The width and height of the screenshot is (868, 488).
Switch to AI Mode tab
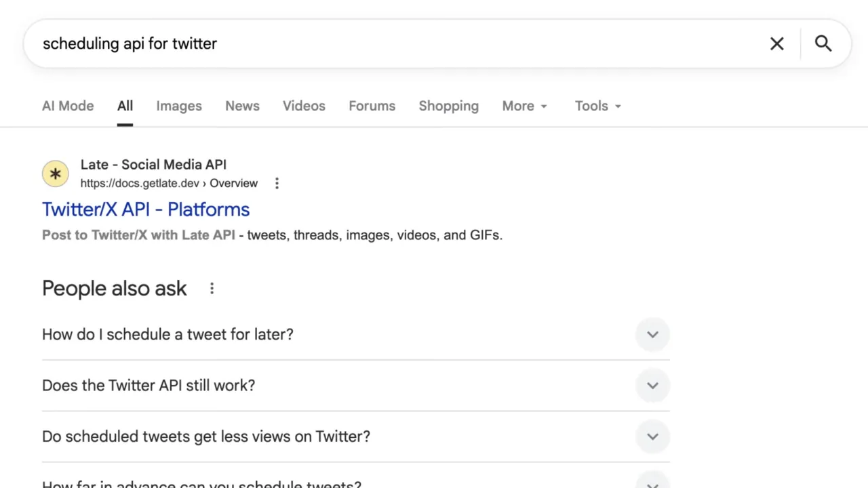click(x=68, y=106)
